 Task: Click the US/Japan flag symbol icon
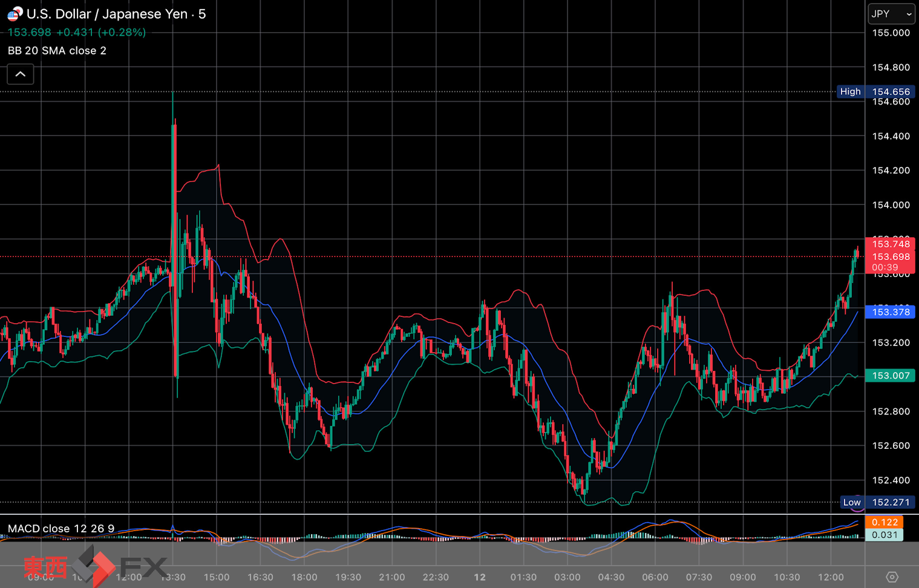(15, 13)
